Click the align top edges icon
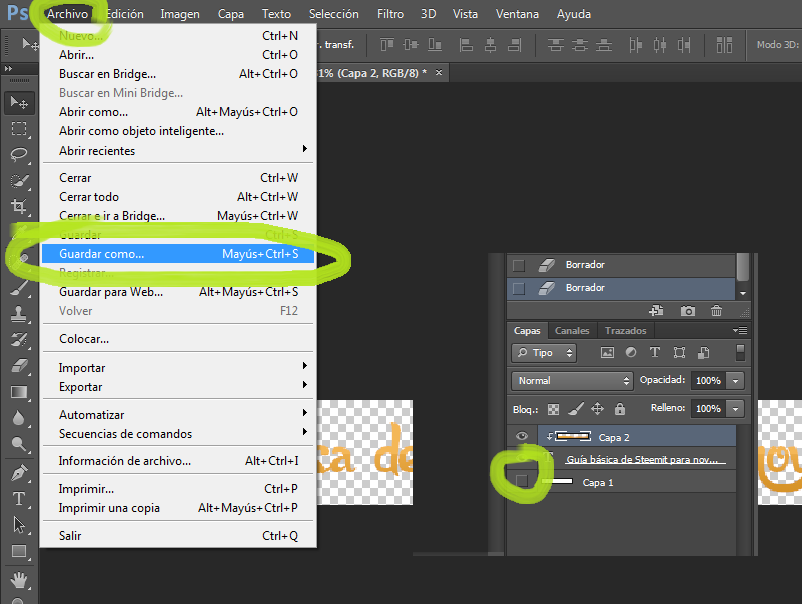This screenshot has height=604, width=802. [x=387, y=45]
